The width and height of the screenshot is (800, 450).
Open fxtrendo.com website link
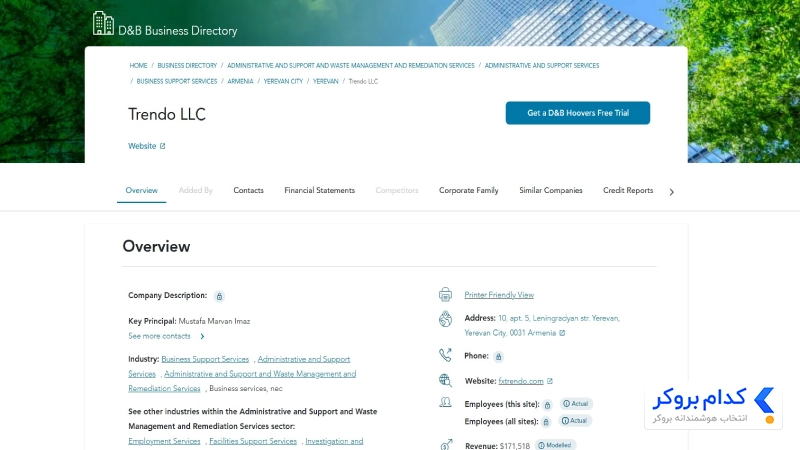[521, 381]
